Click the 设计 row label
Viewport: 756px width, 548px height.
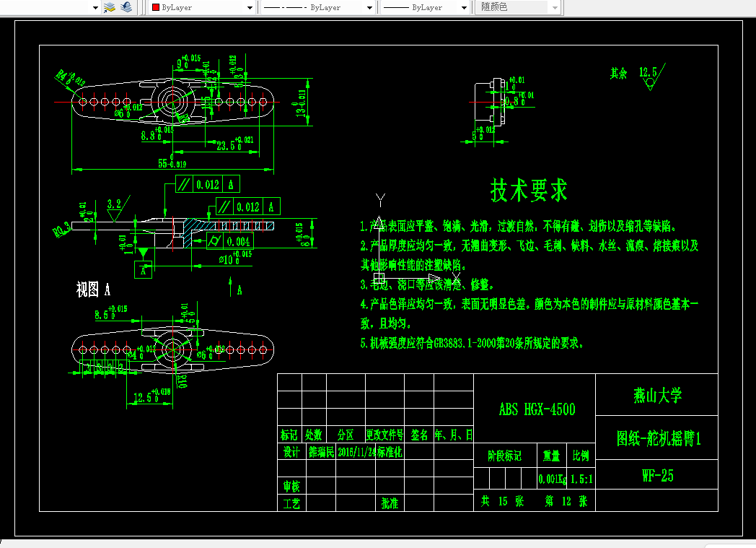pos(291,452)
